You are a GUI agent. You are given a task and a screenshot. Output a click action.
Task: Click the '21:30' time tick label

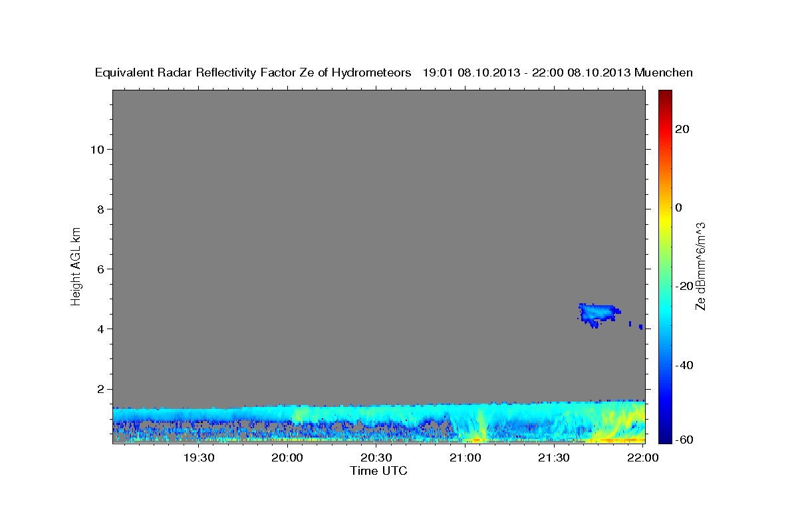point(553,458)
